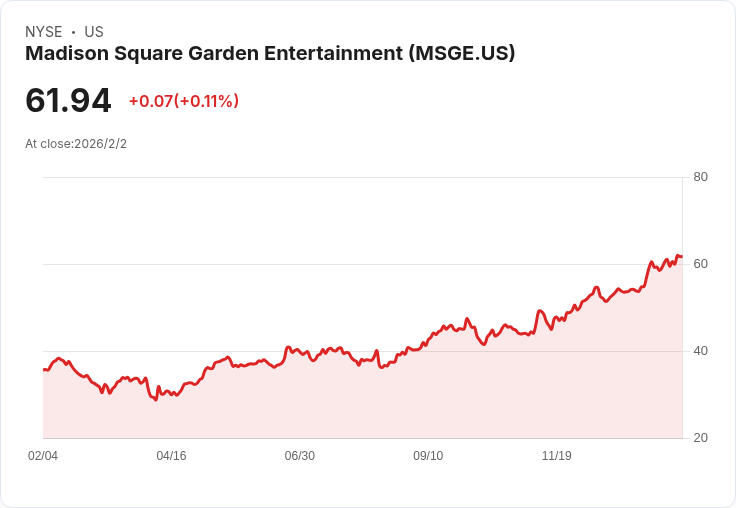Click the lowest chart dip near 04/16

[x=156, y=400]
